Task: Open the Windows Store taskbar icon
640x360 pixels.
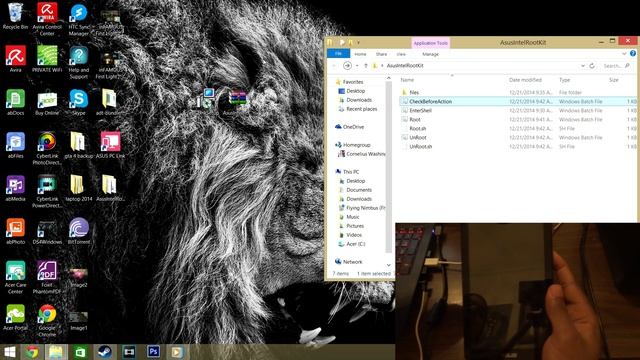Action: (x=80, y=352)
